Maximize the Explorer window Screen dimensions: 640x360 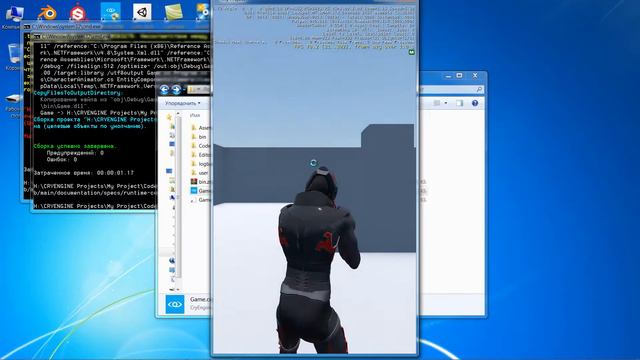[460, 76]
